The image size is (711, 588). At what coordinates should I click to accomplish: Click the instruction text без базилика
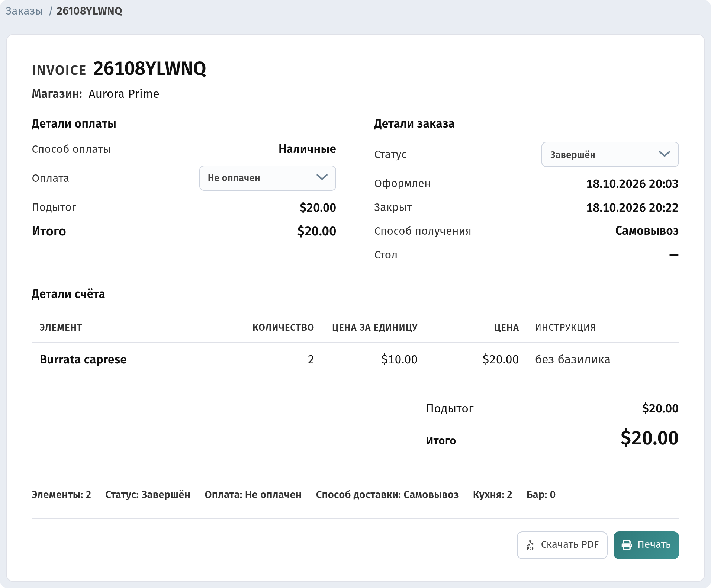(x=573, y=360)
